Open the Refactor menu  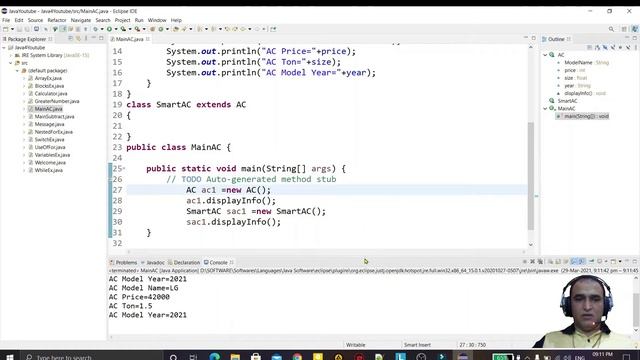click(x=57, y=20)
